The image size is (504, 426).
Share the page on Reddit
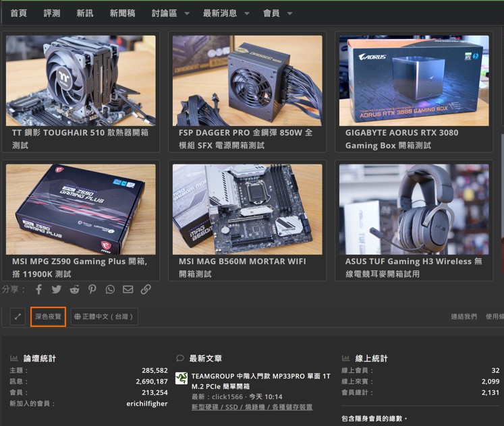[75, 289]
